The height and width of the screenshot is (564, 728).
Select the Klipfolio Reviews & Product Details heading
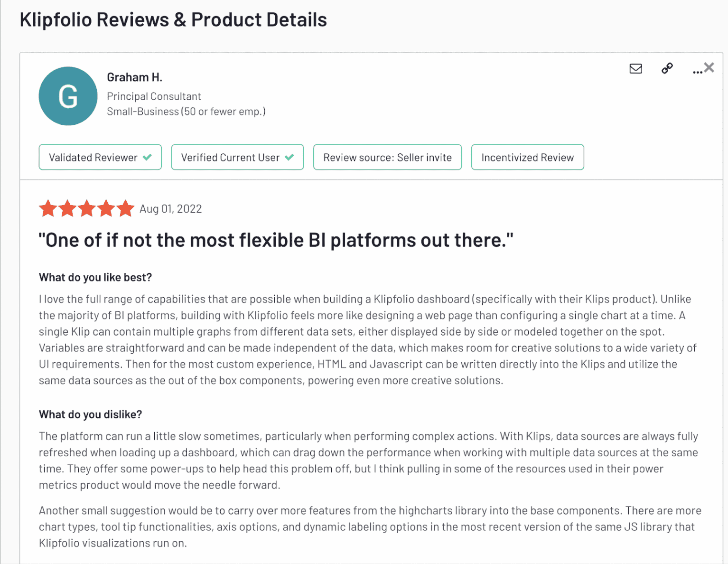pos(173,19)
